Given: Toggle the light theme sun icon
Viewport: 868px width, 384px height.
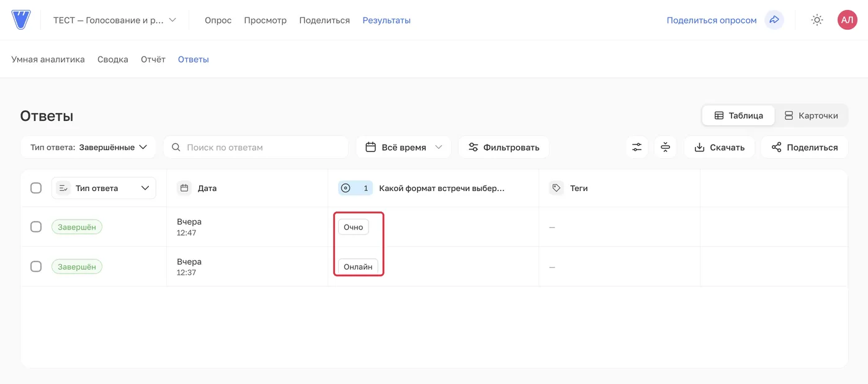Looking at the screenshot, I should click(817, 20).
